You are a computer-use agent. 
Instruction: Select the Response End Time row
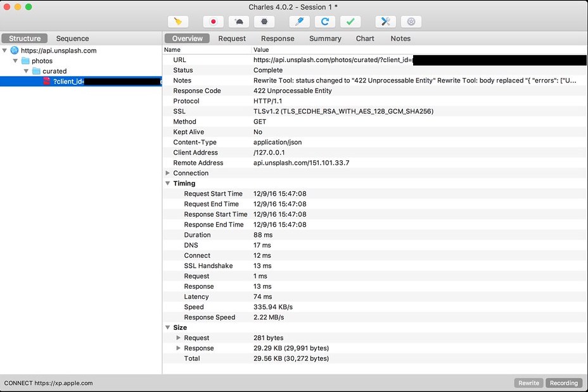[x=375, y=224]
